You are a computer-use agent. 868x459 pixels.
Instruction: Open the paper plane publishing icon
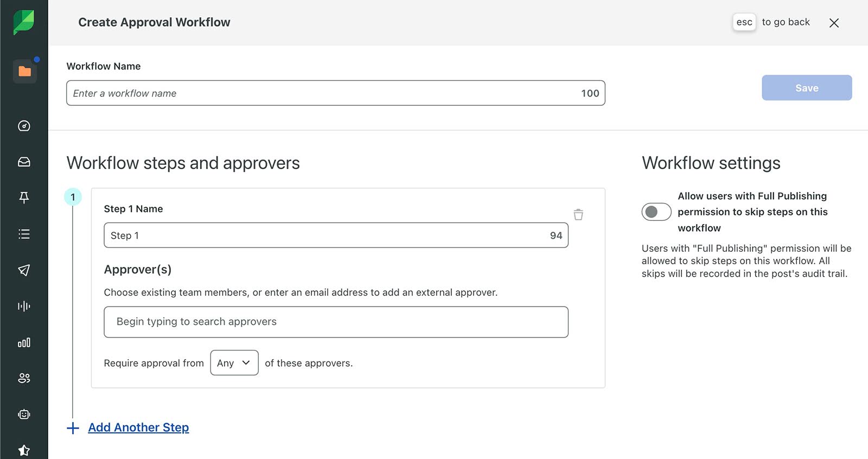point(24,270)
